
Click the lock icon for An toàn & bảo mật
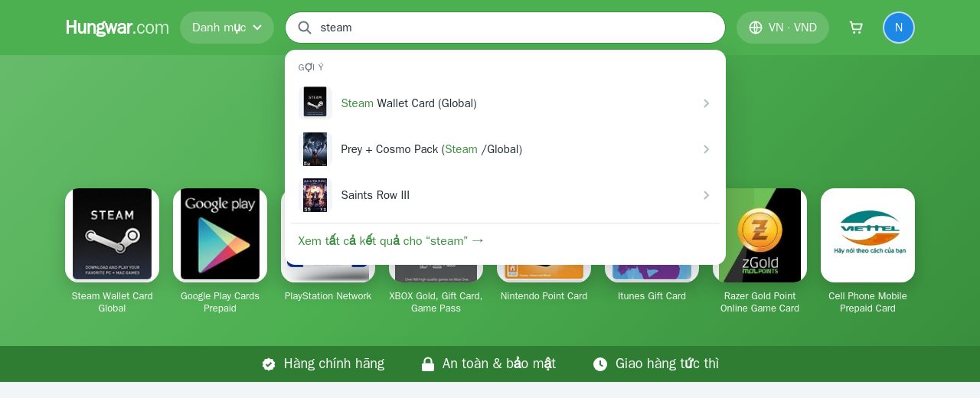click(x=428, y=364)
